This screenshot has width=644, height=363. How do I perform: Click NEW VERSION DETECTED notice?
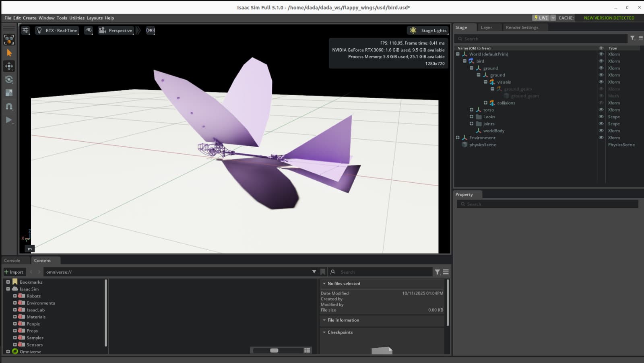[609, 18]
